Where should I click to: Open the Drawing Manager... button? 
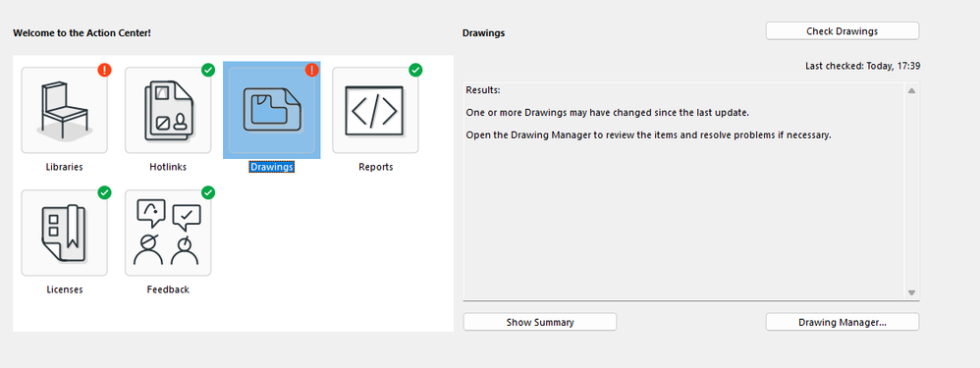click(842, 322)
